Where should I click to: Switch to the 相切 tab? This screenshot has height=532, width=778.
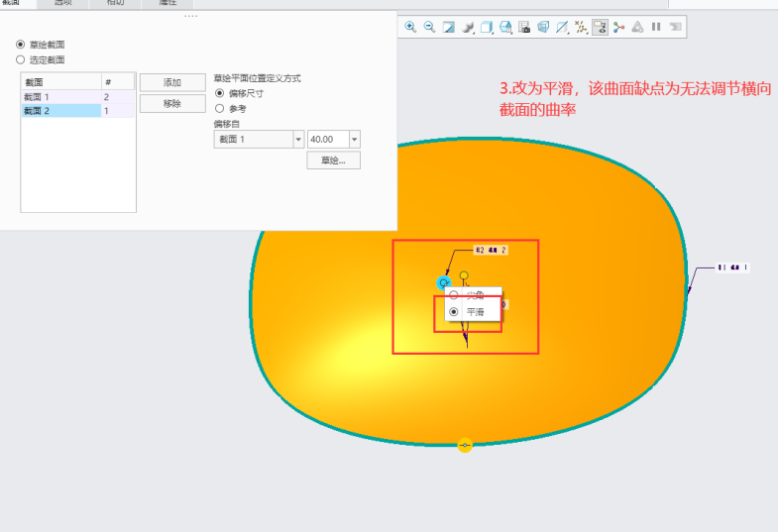click(115, 4)
